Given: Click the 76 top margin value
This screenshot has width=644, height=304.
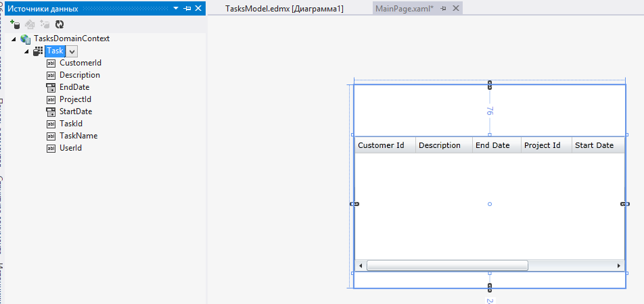Looking at the screenshot, I should [490, 111].
